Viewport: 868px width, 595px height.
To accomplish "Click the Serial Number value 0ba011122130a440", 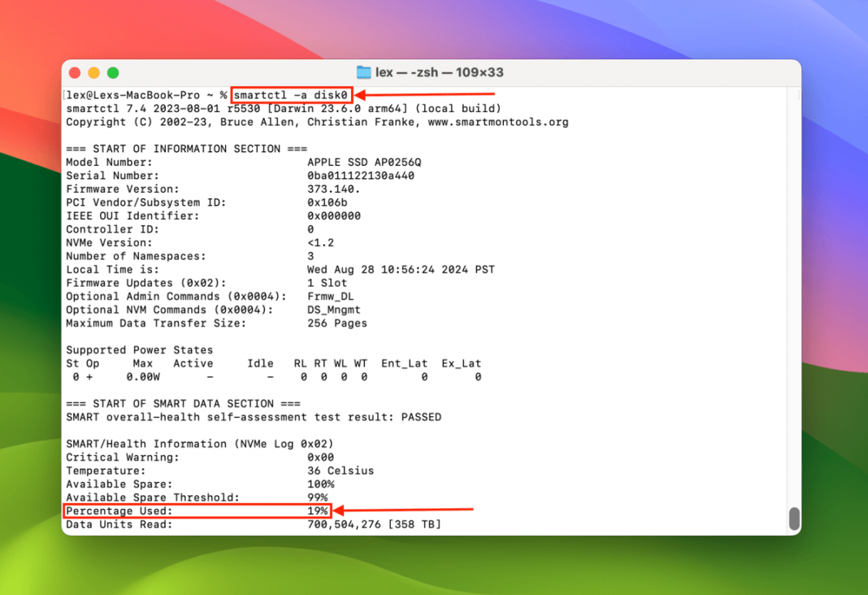I will tap(362, 176).
